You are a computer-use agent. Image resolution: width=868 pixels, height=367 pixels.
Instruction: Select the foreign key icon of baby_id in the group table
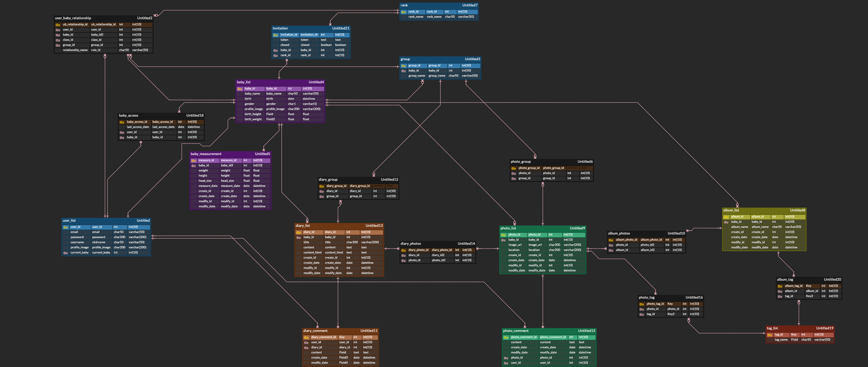pyautogui.click(x=403, y=71)
